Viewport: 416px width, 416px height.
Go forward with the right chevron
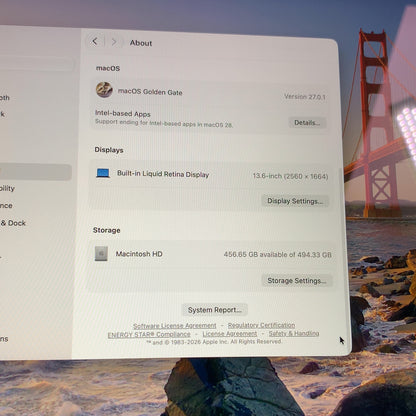click(114, 42)
